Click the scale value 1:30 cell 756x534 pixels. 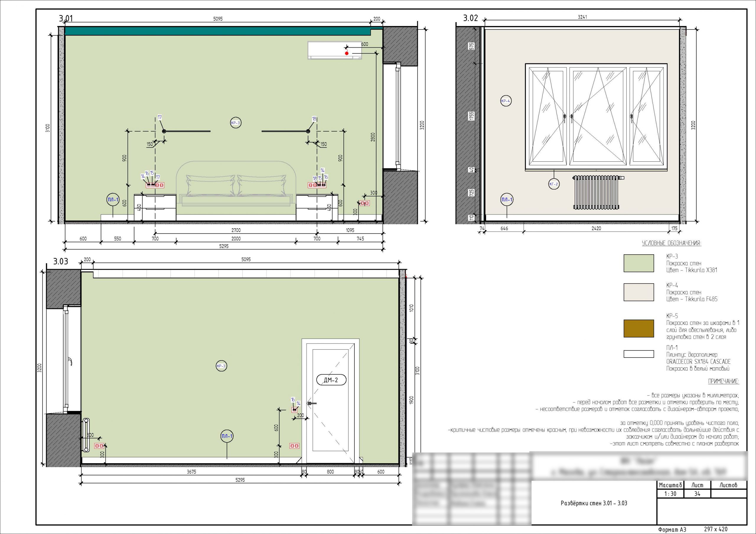click(x=670, y=494)
